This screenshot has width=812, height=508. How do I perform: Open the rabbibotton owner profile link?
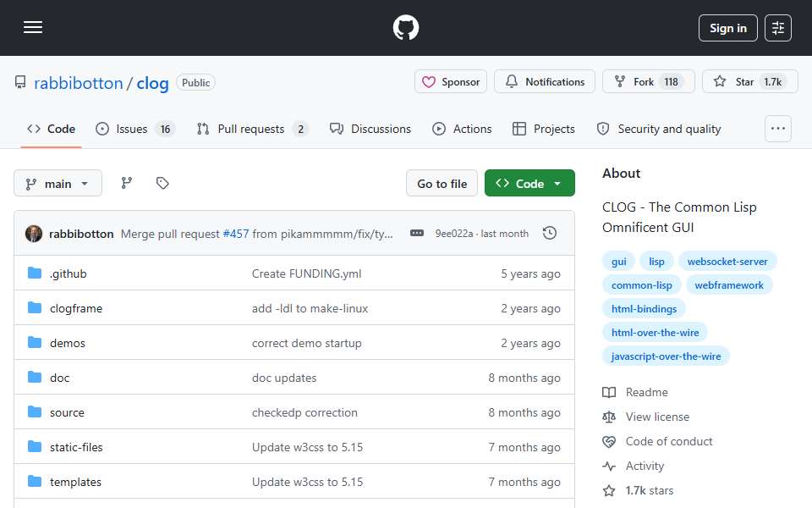[78, 83]
